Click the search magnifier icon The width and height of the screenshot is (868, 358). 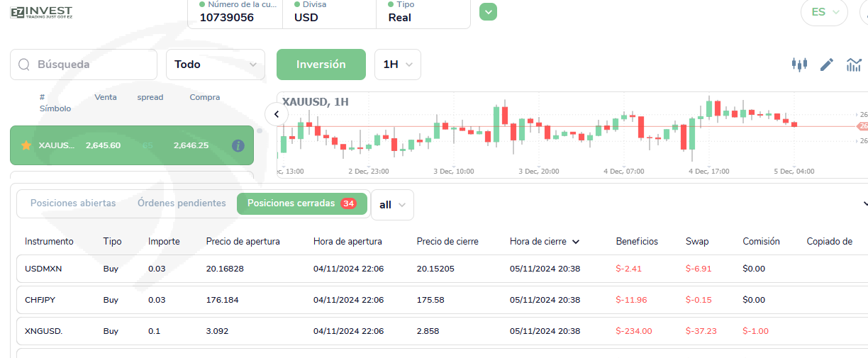[24, 65]
